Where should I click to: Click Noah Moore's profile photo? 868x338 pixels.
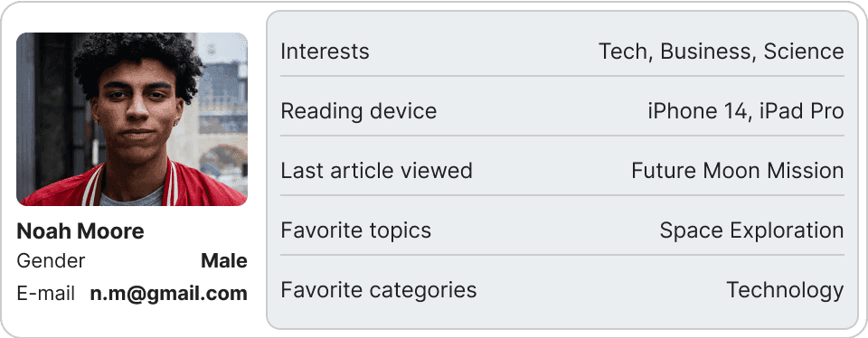[x=132, y=119]
